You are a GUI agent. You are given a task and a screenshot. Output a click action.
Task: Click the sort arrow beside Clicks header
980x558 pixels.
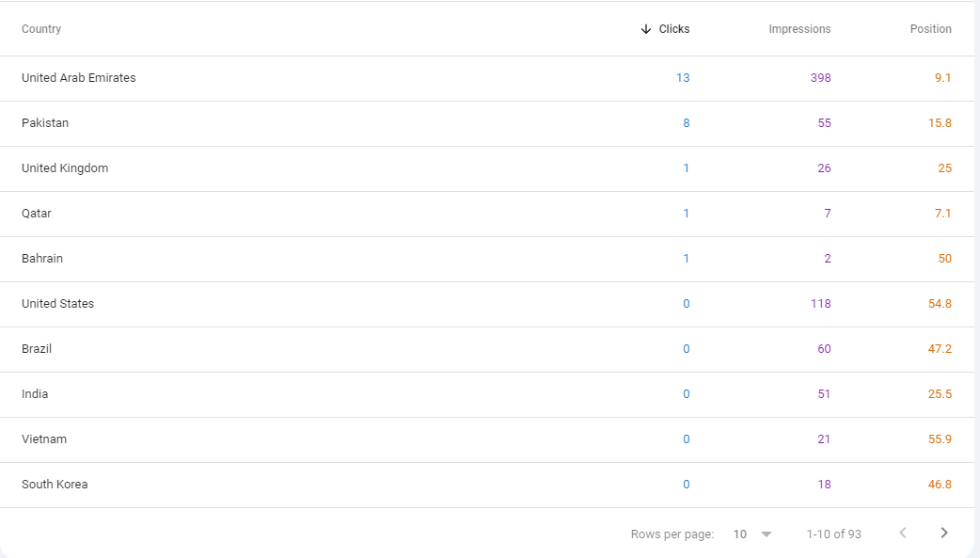(x=645, y=29)
